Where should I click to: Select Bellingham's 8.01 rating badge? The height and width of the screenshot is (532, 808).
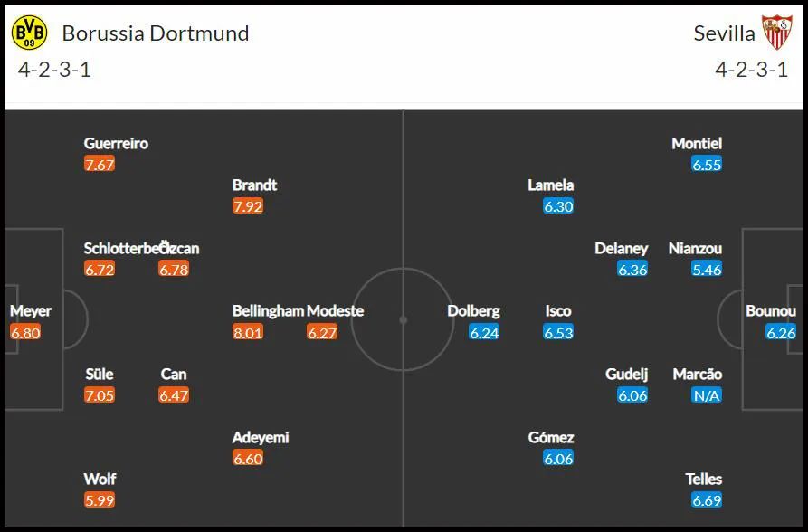coord(248,333)
